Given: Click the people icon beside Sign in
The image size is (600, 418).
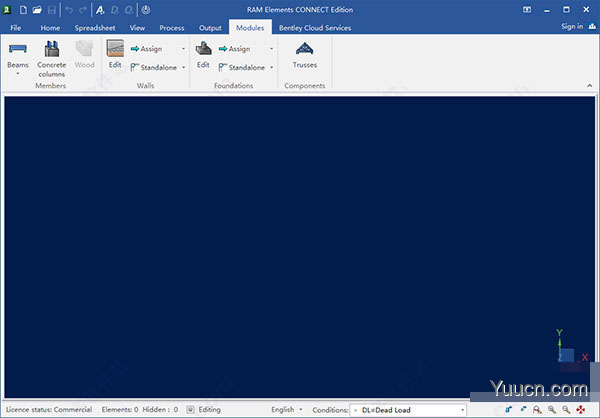Looking at the screenshot, I should (592, 26).
